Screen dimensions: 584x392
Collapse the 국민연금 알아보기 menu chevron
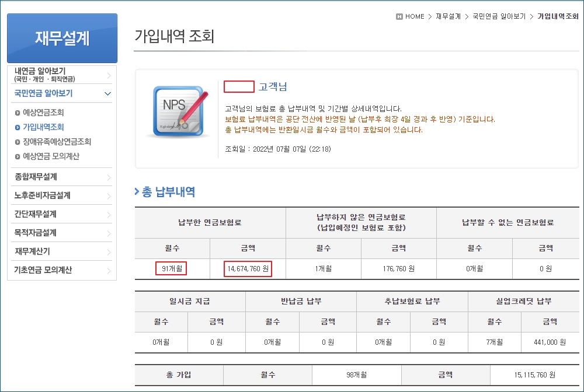[x=107, y=93]
